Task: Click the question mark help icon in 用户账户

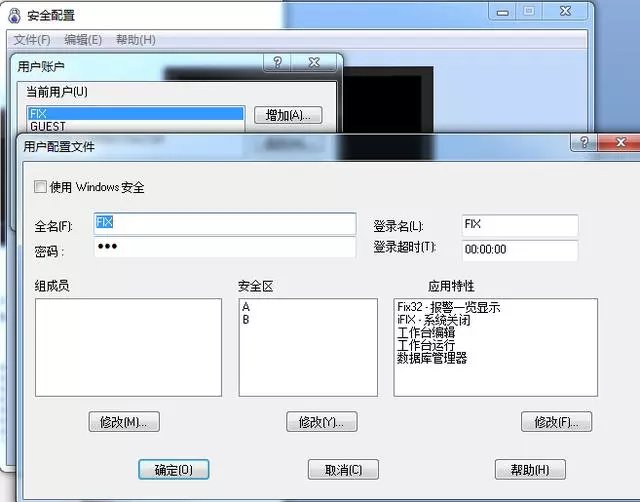Action: pos(278,63)
